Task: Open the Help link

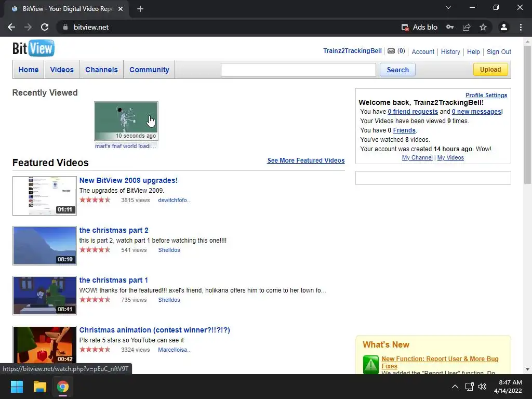Action: click(x=473, y=51)
